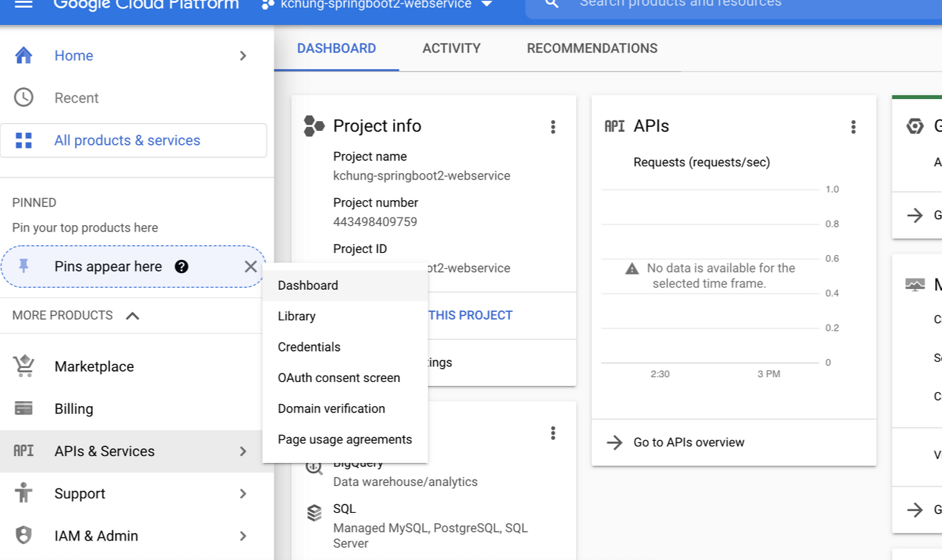Click the All products grid icon
This screenshot has width=942, height=560.
click(24, 141)
